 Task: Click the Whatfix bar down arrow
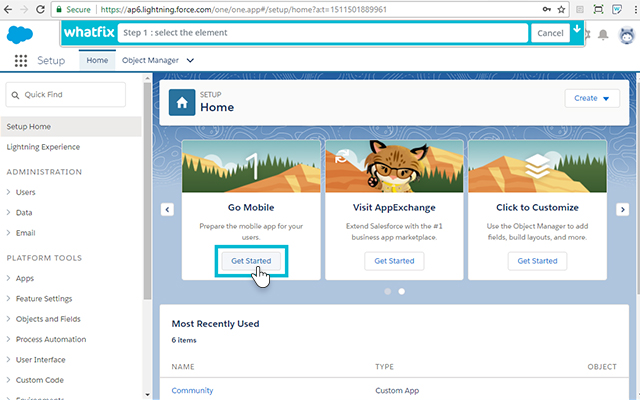[577, 29]
